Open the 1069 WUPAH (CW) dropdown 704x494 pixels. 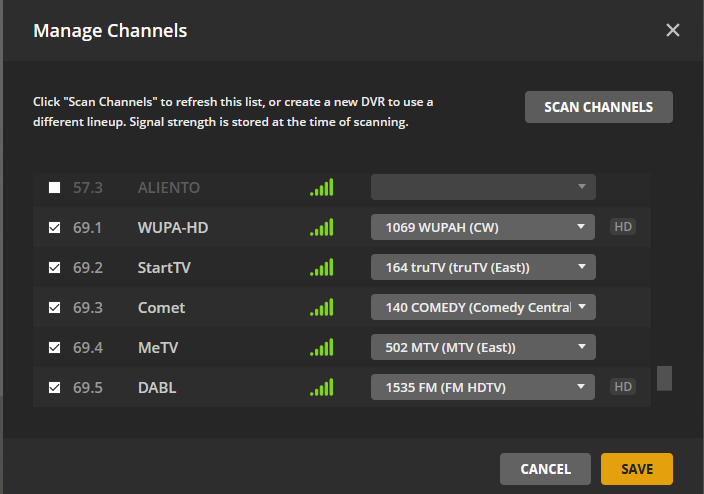pyautogui.click(x=483, y=227)
